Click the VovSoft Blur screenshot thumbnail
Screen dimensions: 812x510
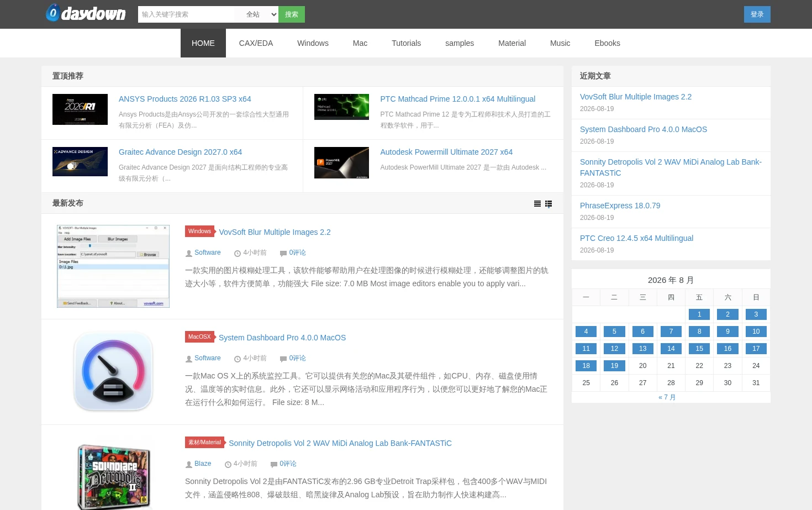(113, 266)
